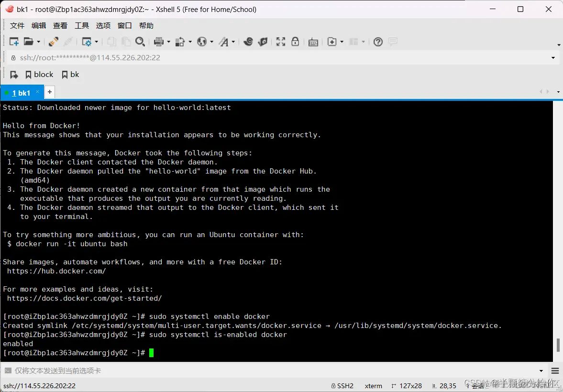
Task: Open the 选项 menu
Action: click(x=103, y=25)
